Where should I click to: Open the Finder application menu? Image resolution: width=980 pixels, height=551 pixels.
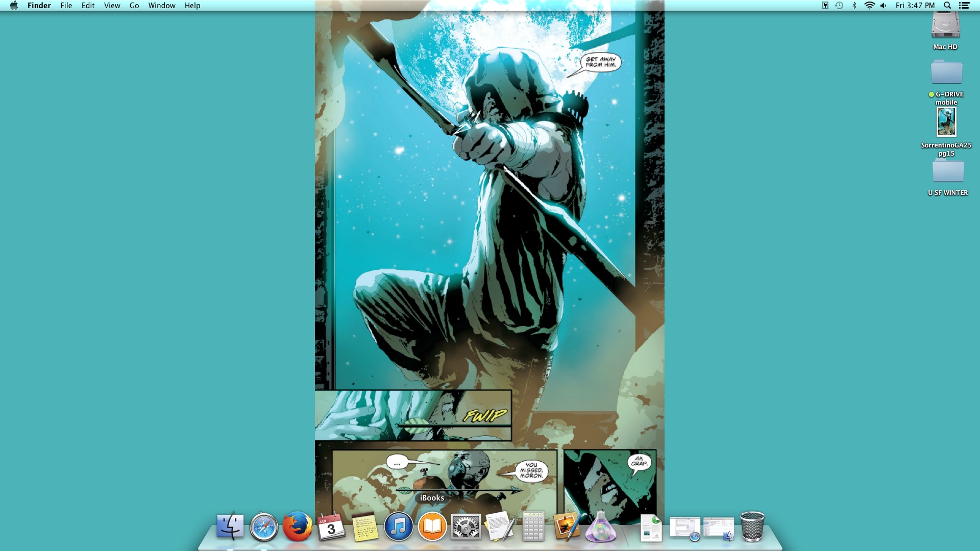click(39, 6)
